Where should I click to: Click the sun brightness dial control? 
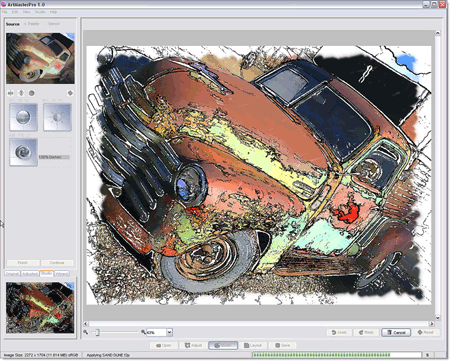(x=57, y=117)
